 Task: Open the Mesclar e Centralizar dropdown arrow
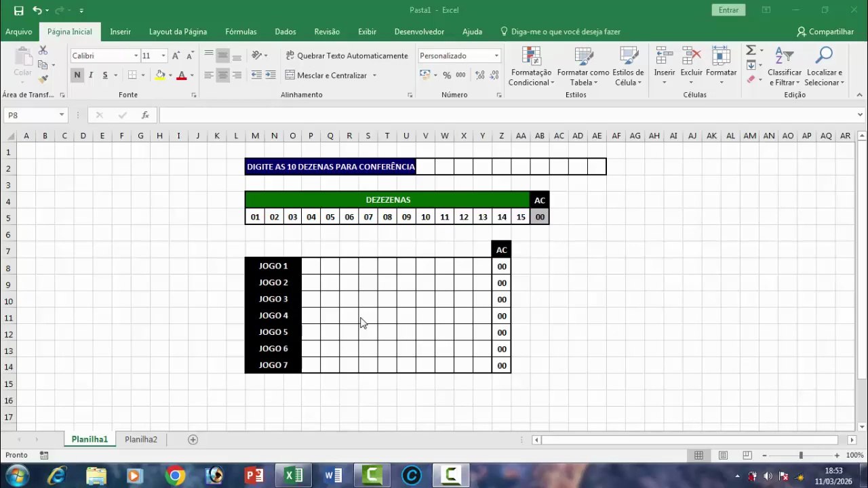(374, 75)
